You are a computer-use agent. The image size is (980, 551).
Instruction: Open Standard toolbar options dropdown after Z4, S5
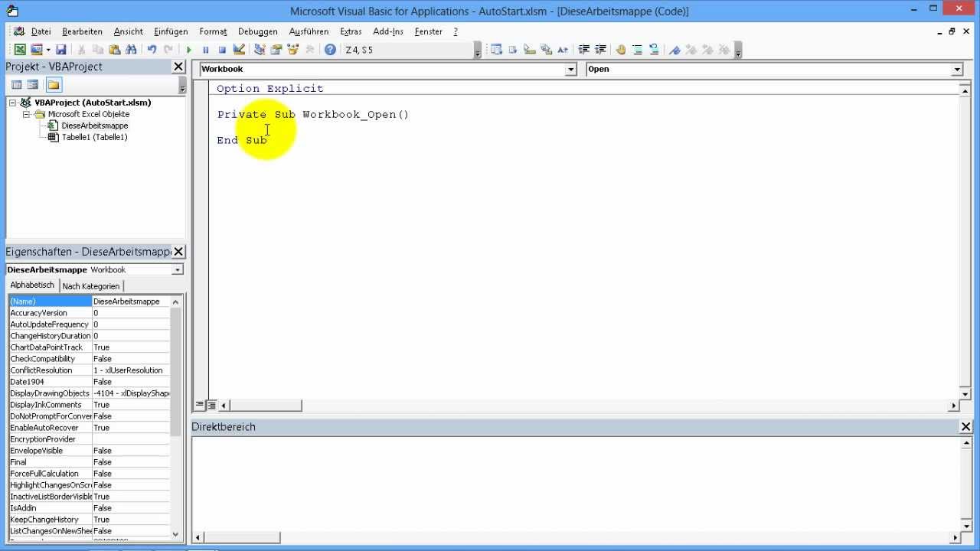478,51
